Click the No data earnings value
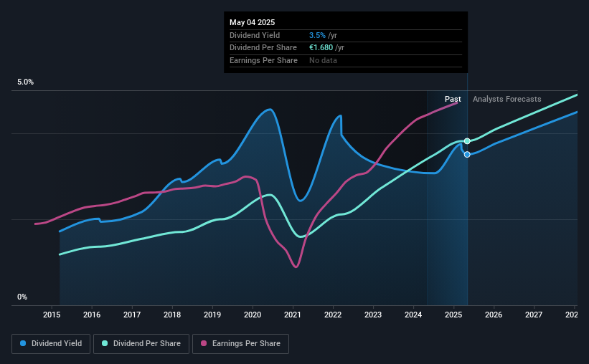Viewport: 589px width, 364px height. click(323, 60)
